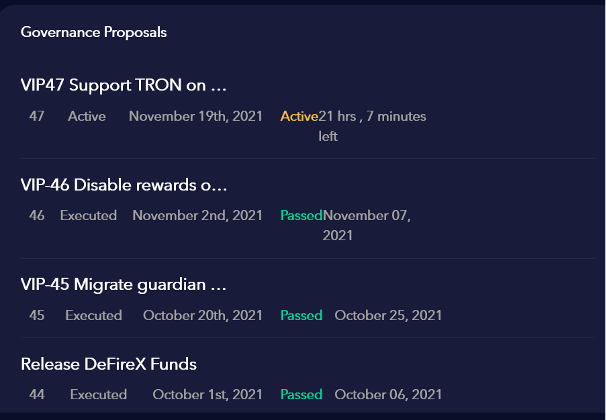Click the October 25, 2021 end date

pos(388,315)
